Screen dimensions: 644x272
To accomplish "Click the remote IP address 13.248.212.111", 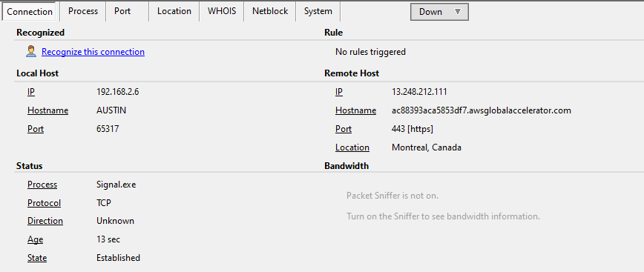I will click(419, 92).
